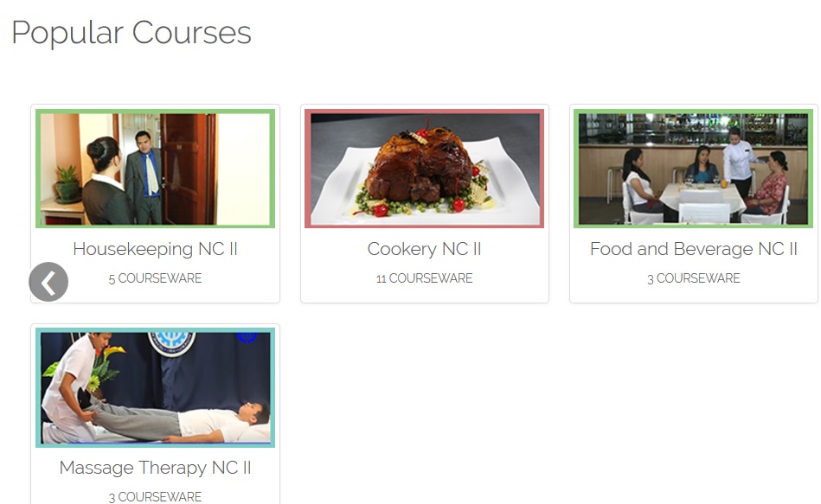Select the Cookery NC II title link

coord(424,249)
